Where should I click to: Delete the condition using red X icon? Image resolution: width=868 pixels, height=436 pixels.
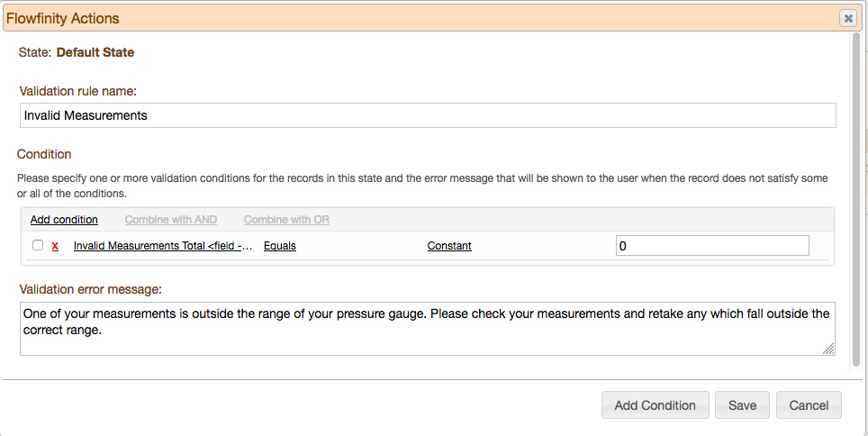55,246
